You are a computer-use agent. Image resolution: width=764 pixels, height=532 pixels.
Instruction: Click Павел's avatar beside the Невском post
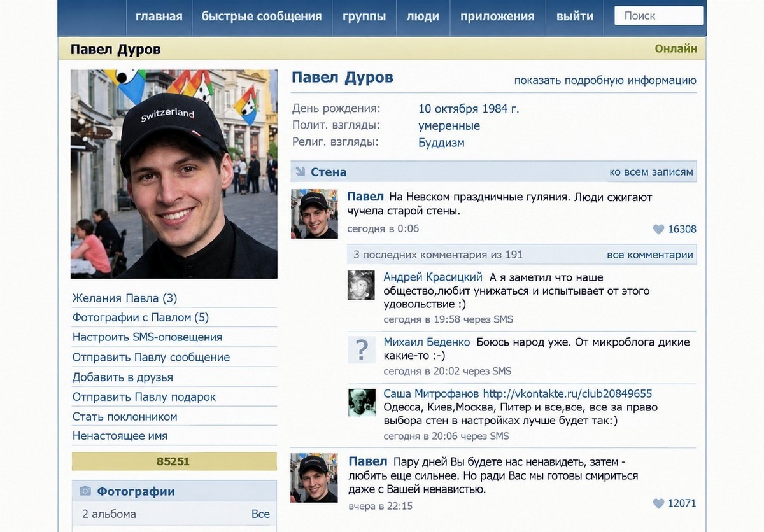315,214
